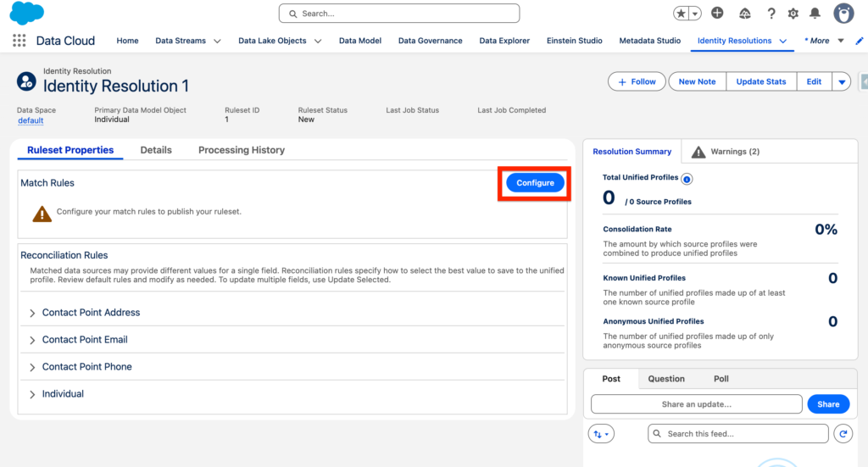
Task: Expand the Contact Point Address section
Action: (33, 313)
